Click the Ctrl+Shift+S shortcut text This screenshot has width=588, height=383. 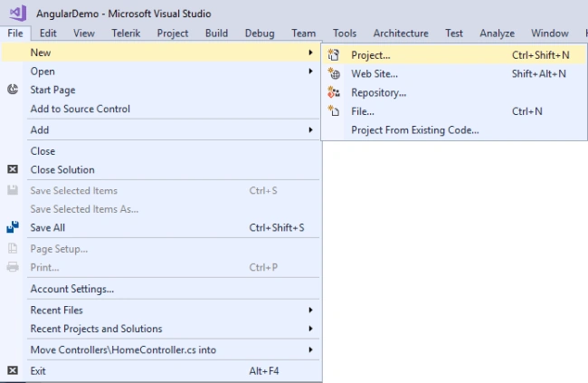[x=277, y=227]
